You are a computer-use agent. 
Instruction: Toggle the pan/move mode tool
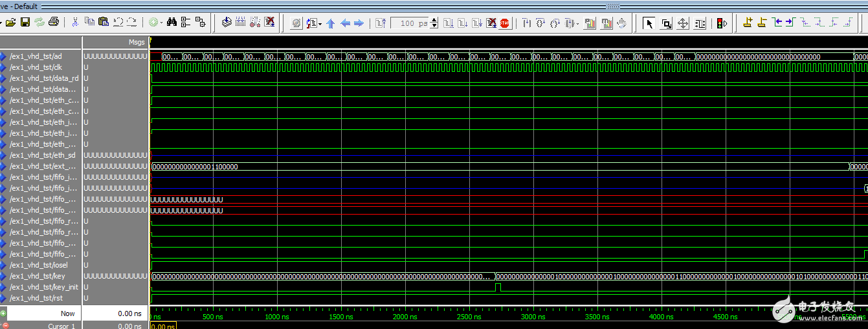coord(683,23)
